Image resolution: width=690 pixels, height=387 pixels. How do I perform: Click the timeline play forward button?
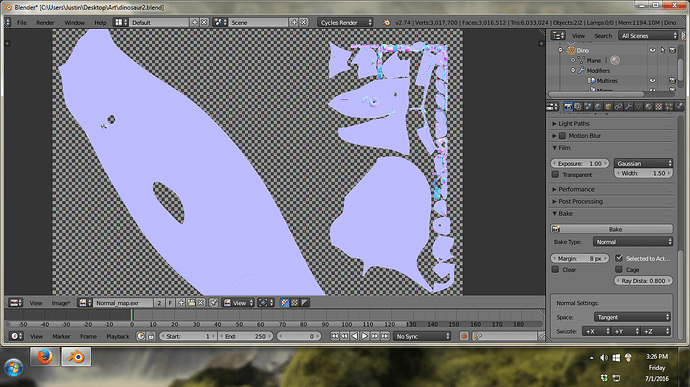click(364, 336)
